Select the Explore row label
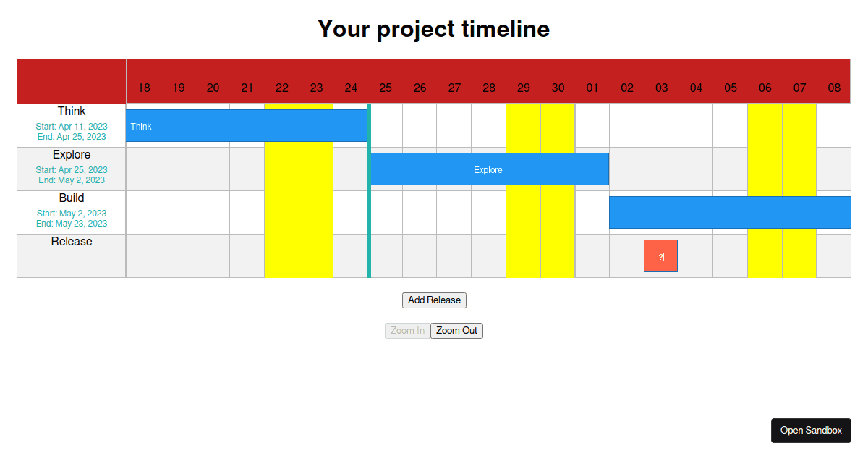 click(x=71, y=154)
